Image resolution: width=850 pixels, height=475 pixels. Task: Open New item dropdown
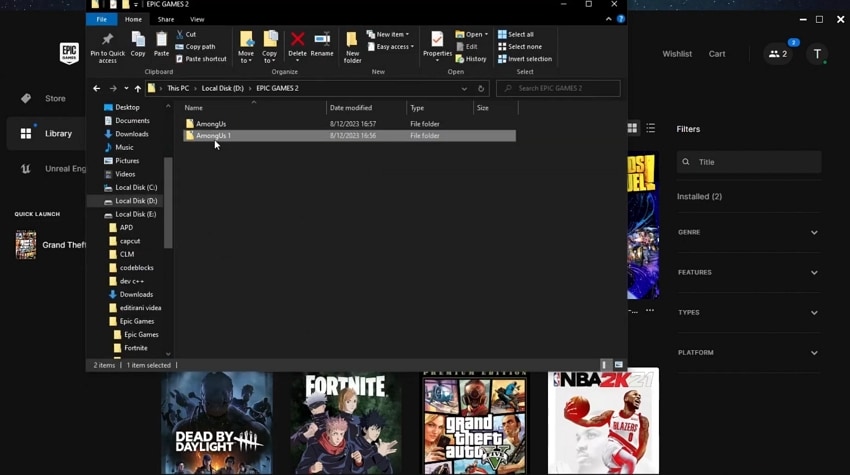[388, 34]
